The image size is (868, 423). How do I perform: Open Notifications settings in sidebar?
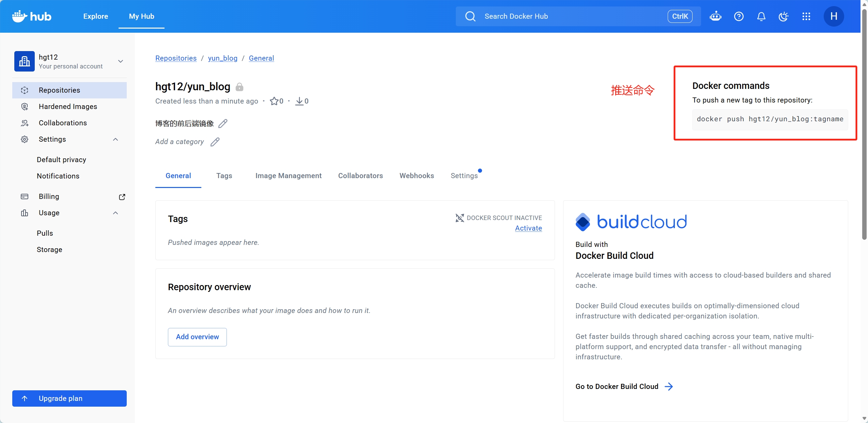pos(58,176)
